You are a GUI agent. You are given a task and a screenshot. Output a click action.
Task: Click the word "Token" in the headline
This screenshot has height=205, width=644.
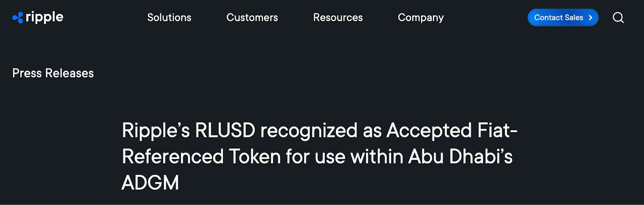[x=255, y=157]
